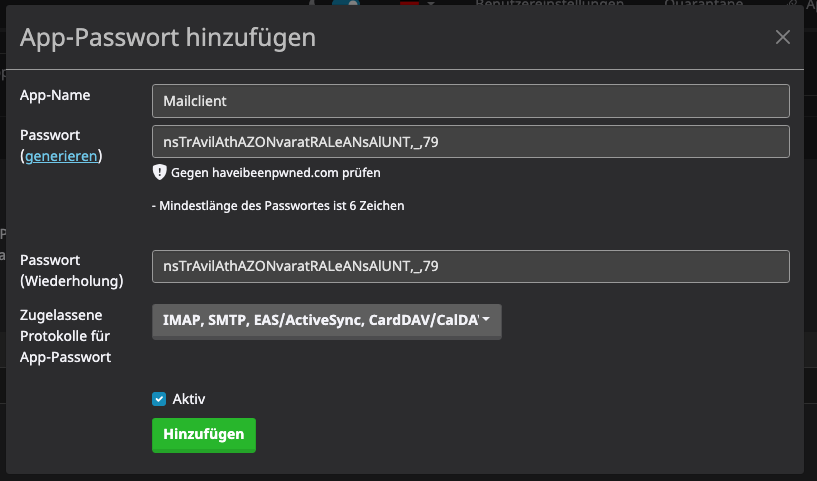Click the Passwort label above generieren
This screenshot has height=481, width=817.
click(50, 135)
